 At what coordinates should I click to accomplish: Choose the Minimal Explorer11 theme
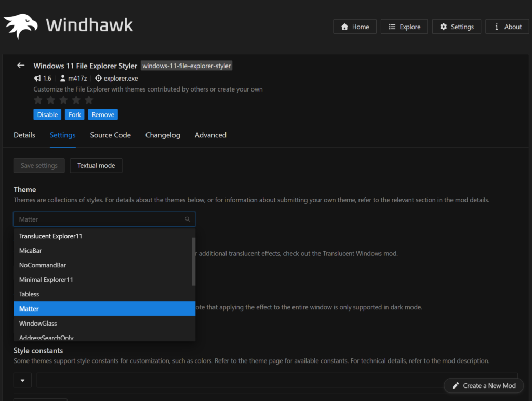click(103, 280)
